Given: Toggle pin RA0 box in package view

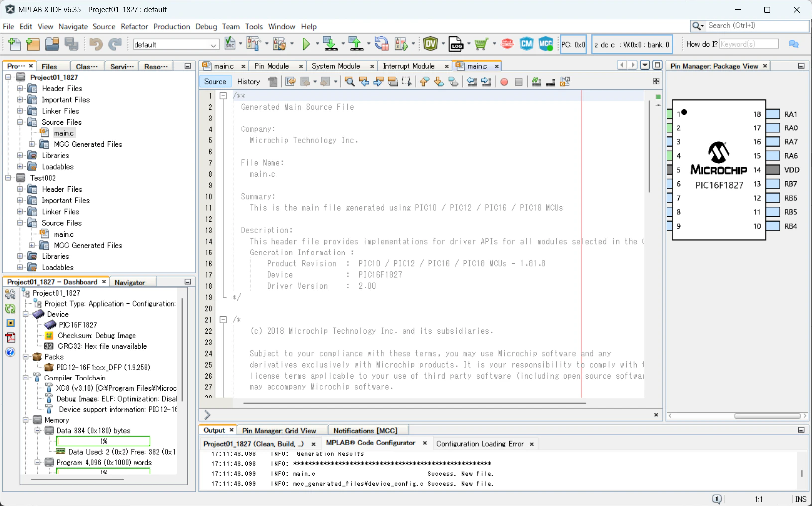Looking at the screenshot, I should click(x=773, y=128).
